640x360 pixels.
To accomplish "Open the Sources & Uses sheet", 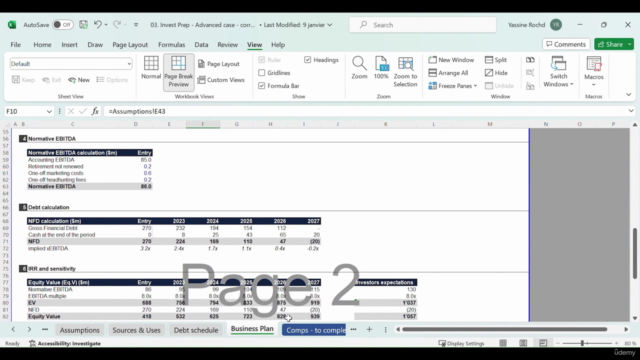I will 136,330.
